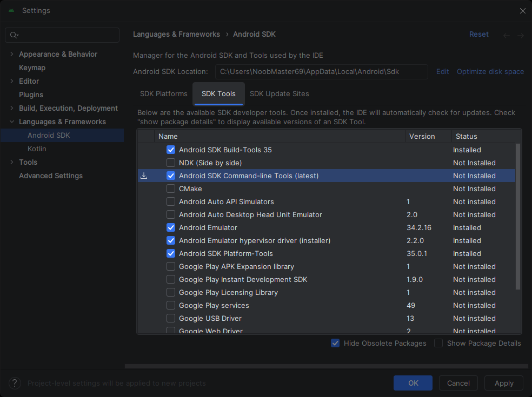Click the Android Studio logo icon

pyautogui.click(x=11, y=10)
